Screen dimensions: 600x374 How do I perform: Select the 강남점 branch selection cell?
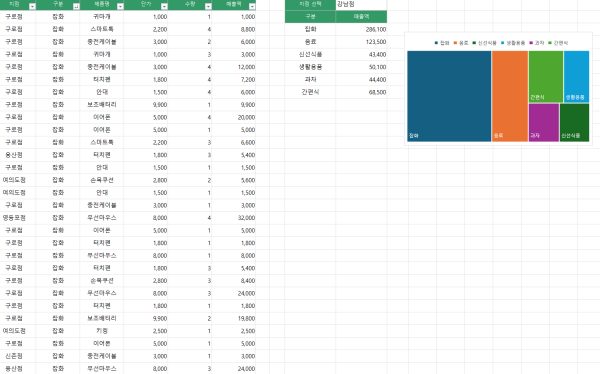pyautogui.click(x=361, y=4)
